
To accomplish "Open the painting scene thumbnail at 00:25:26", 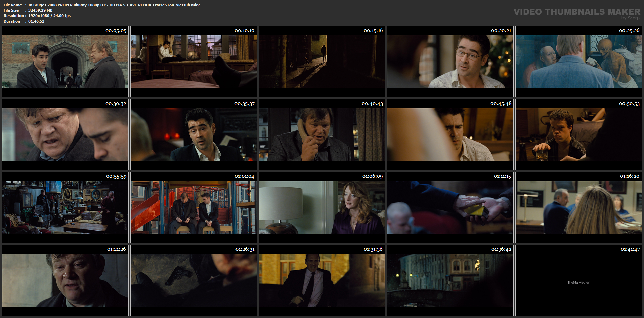I will point(578,62).
